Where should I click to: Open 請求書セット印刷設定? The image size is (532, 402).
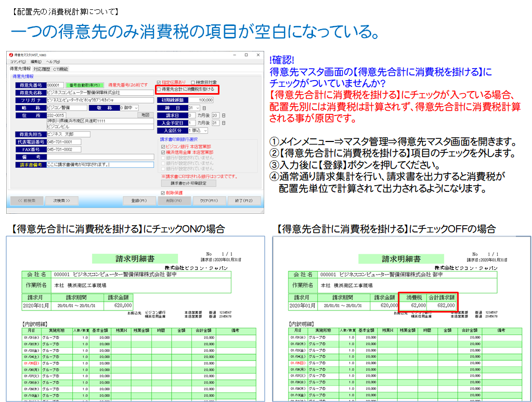pyautogui.click(x=189, y=184)
